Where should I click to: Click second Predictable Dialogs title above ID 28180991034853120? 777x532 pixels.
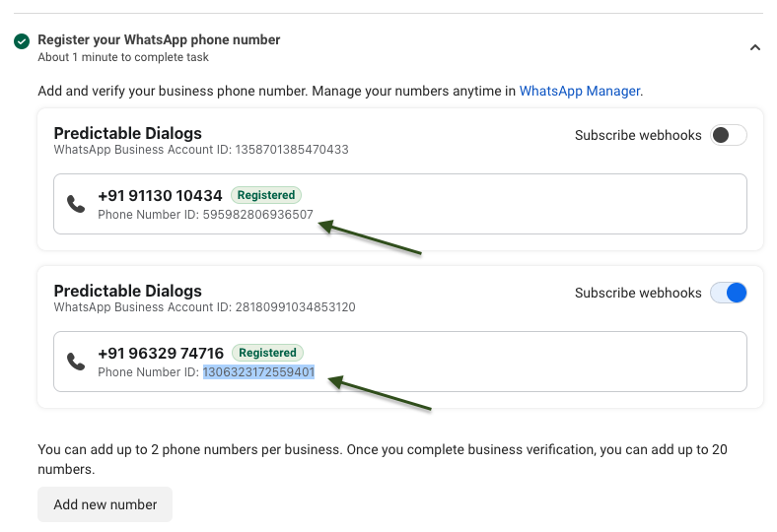click(x=128, y=291)
